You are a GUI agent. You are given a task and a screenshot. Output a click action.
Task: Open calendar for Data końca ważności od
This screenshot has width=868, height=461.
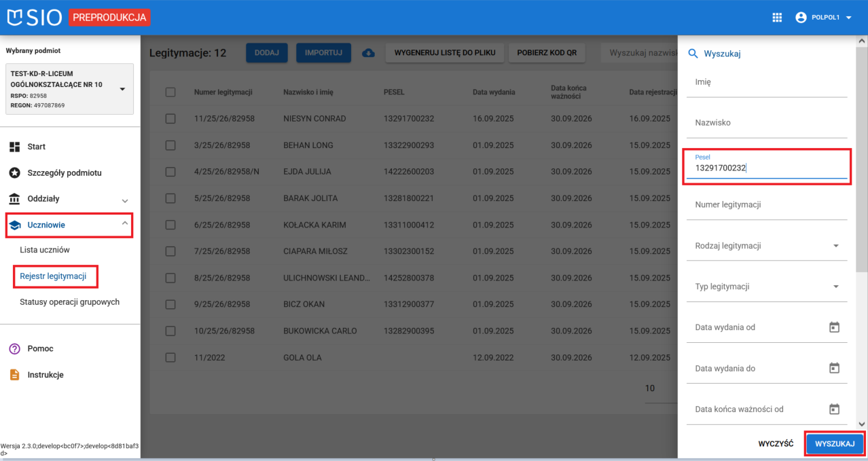(x=834, y=409)
